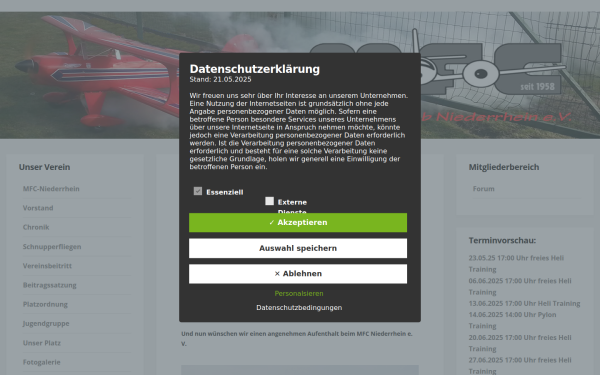Go to the Vorstand page
This screenshot has width=600, height=375.
coord(38,208)
